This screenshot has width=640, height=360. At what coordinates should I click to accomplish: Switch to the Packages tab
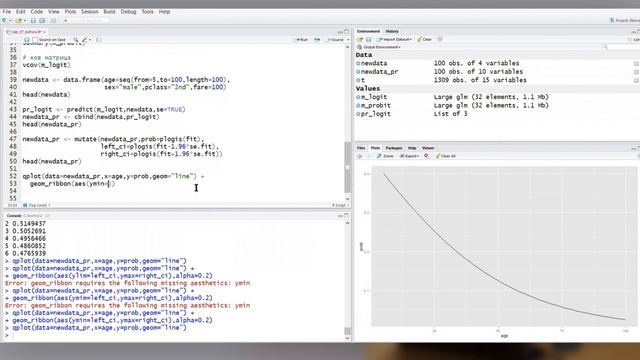[394, 148]
